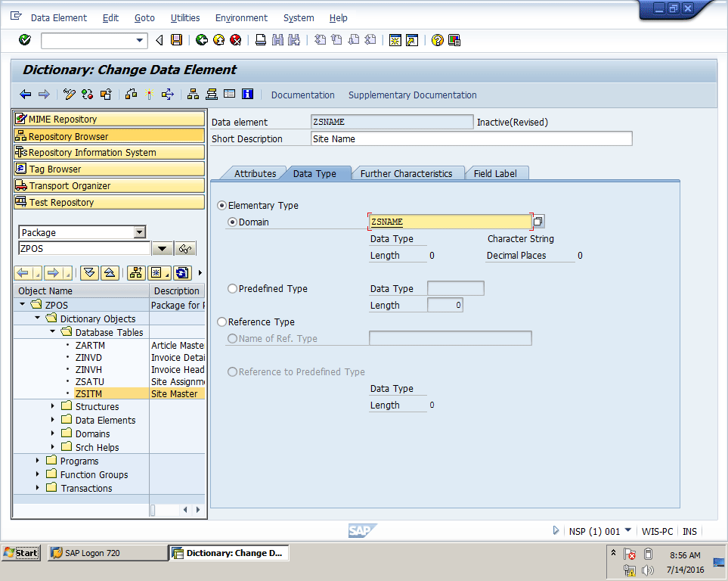Click the green Enter checkmark icon
Viewport: 728px width, 581px height.
pos(25,40)
